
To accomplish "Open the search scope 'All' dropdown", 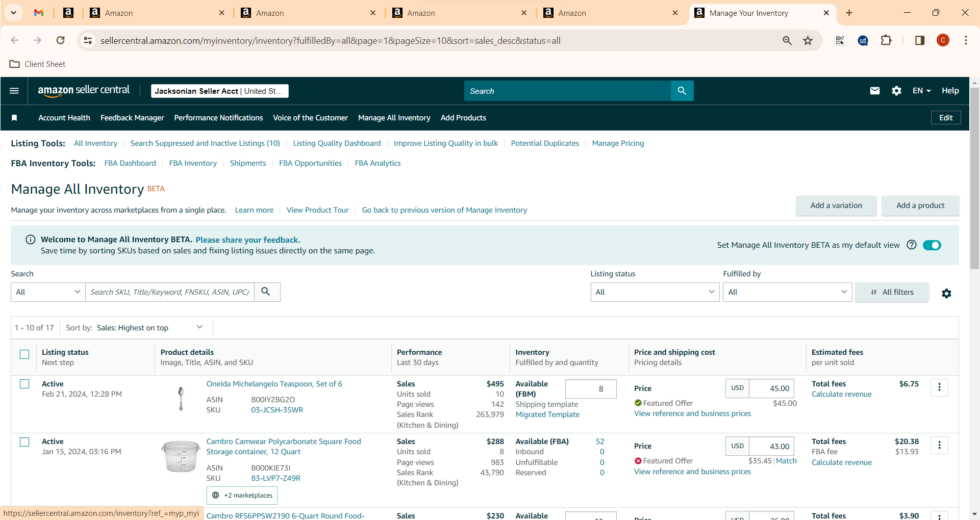I will [48, 292].
